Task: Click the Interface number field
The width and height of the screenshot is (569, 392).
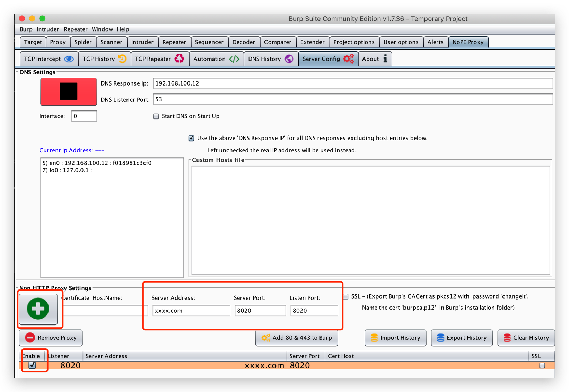Action: coord(84,116)
